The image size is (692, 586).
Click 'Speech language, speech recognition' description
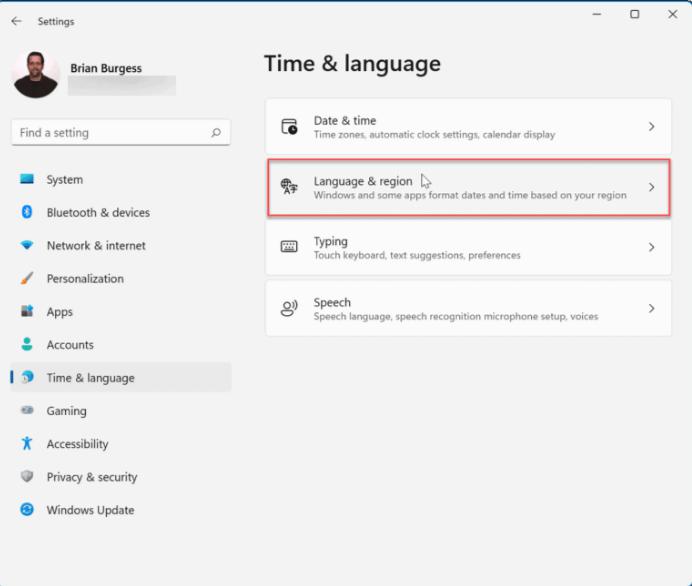(456, 316)
